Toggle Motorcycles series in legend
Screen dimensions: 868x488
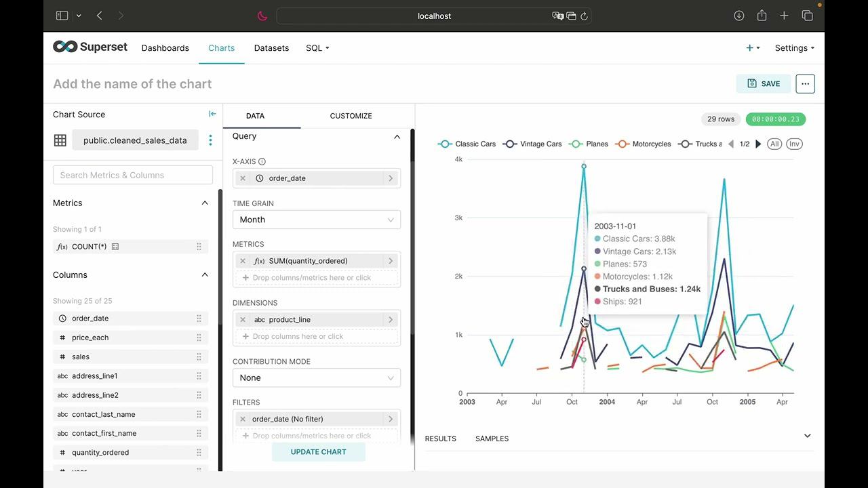[x=643, y=144]
